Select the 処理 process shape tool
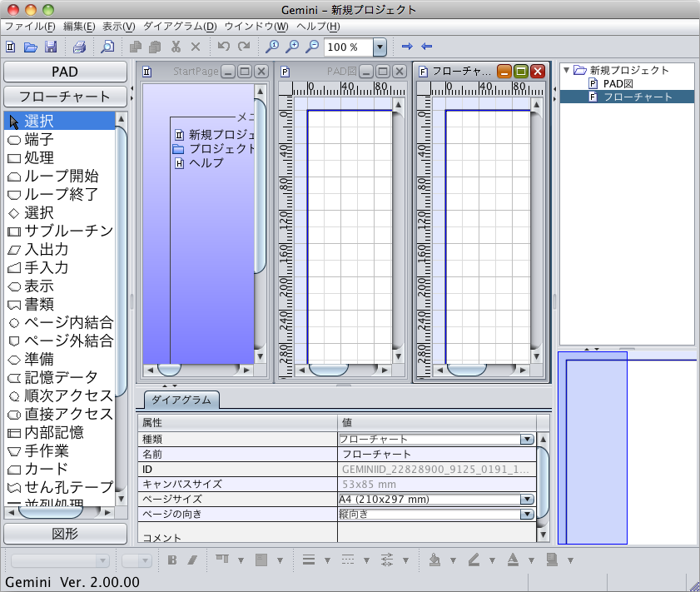Screen dimensions: 700x592 (59, 157)
